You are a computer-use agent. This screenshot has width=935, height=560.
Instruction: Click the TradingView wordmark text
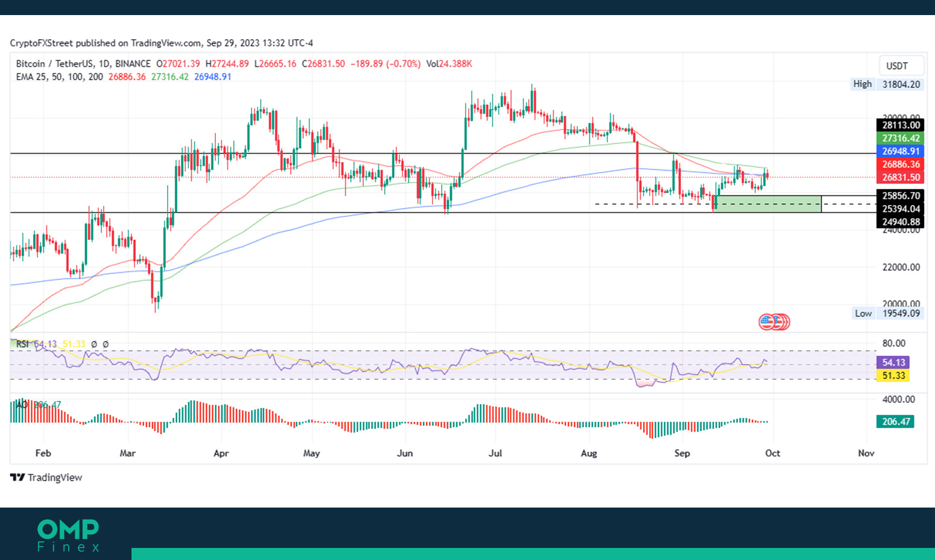pos(55,477)
